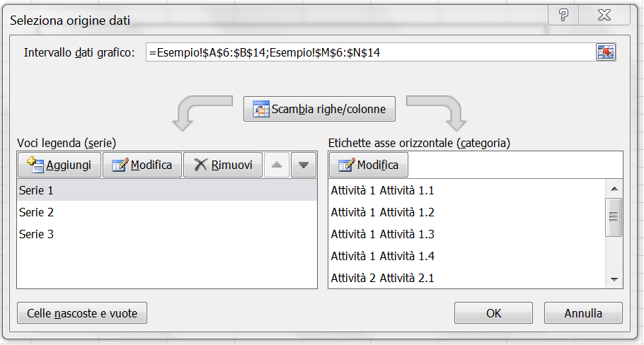Viewport: 644px width, 345px height.
Task: Cancel the dialog with Annulla
Action: 583,313
